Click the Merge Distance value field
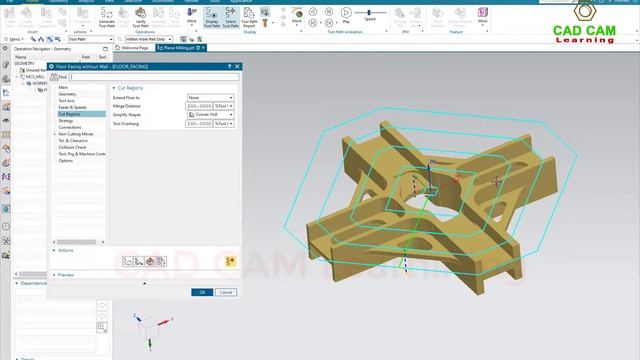Image resolution: width=640 pixels, height=360 pixels. [x=199, y=106]
